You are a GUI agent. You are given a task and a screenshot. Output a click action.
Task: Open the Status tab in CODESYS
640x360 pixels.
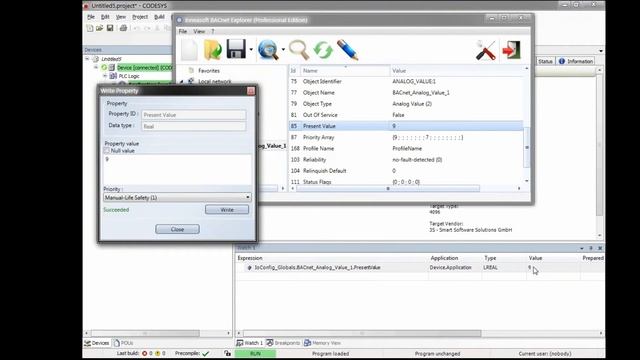click(545, 61)
